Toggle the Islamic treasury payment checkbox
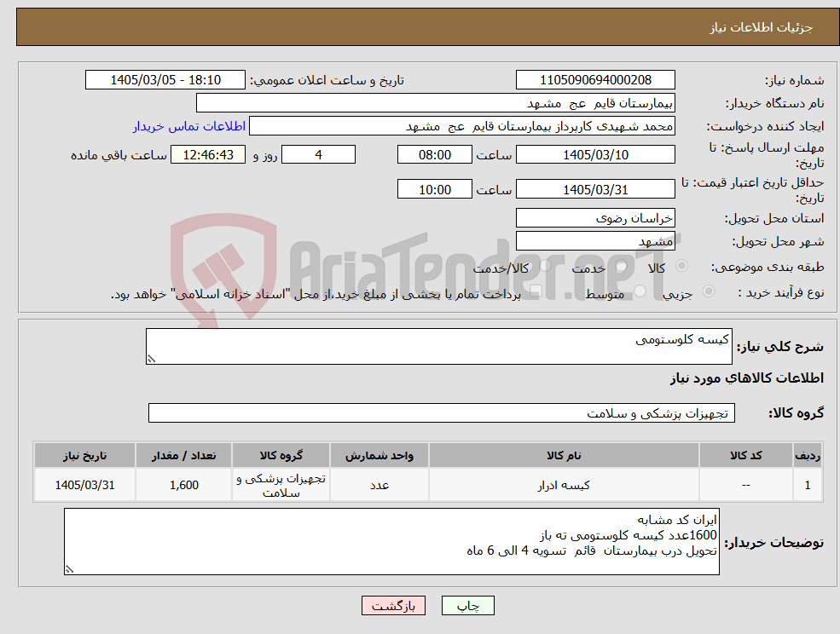The image size is (840, 634). pyautogui.click(x=535, y=291)
